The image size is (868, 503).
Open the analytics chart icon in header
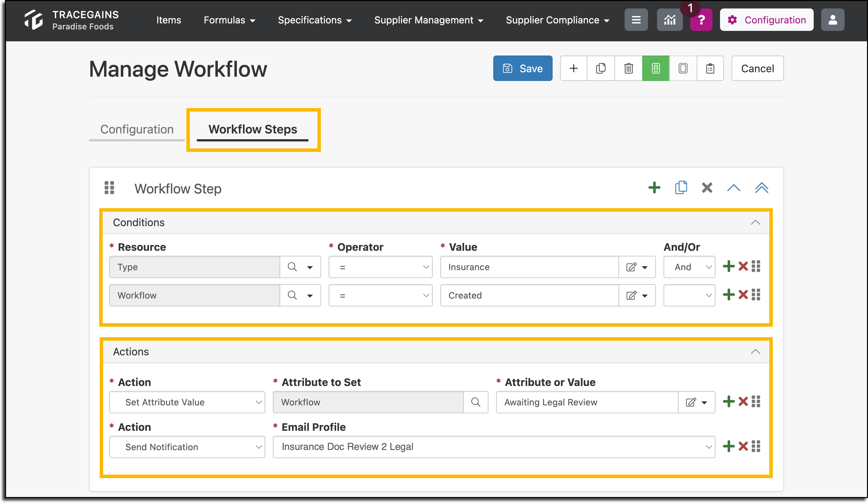[670, 20]
